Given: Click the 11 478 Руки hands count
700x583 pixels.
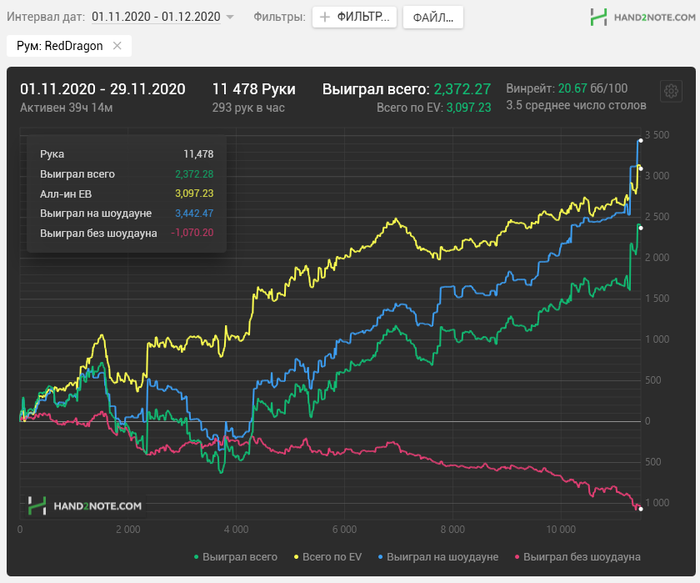Looking at the screenshot, I should 254,89.
